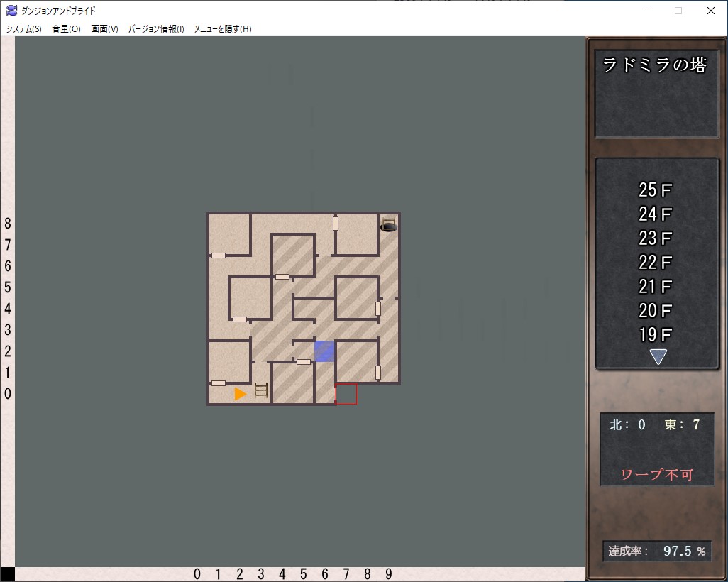The width and height of the screenshot is (728, 582).
Task: Click the black square in the bottom-left corner
Action: [x=7, y=574]
